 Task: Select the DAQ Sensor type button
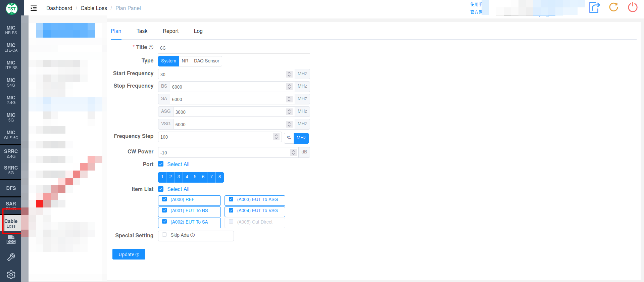pyautogui.click(x=206, y=61)
